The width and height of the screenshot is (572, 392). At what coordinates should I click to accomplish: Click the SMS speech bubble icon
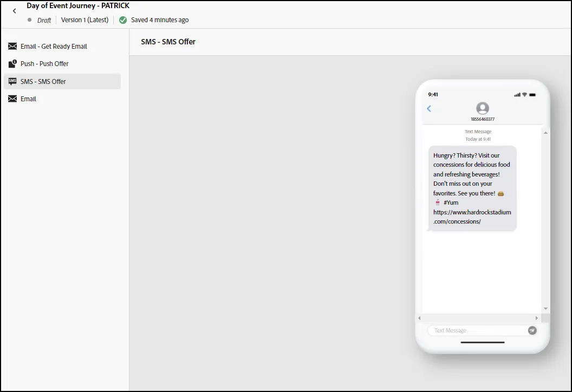coord(12,81)
